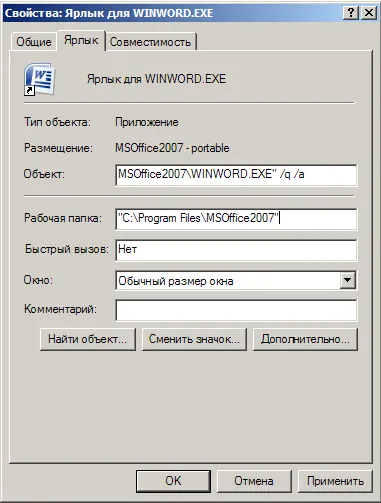The height and width of the screenshot is (503, 381).
Task: Open Дополнительно advanced settings
Action: tap(305, 339)
